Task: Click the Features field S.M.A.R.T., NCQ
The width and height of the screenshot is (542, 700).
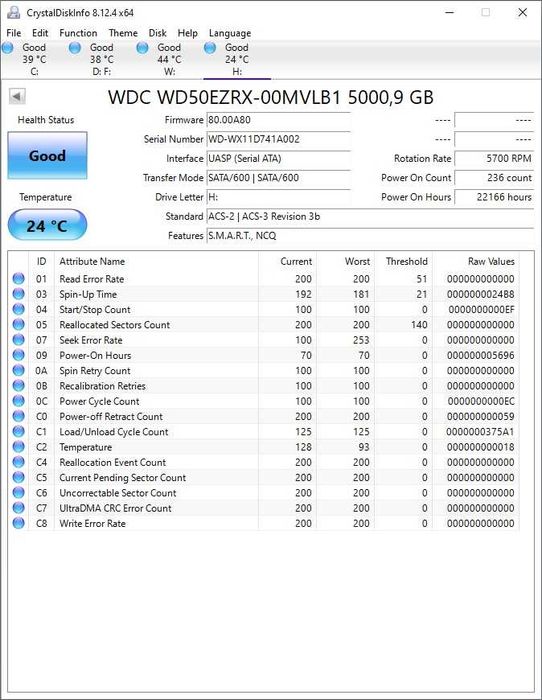Action: pos(370,236)
